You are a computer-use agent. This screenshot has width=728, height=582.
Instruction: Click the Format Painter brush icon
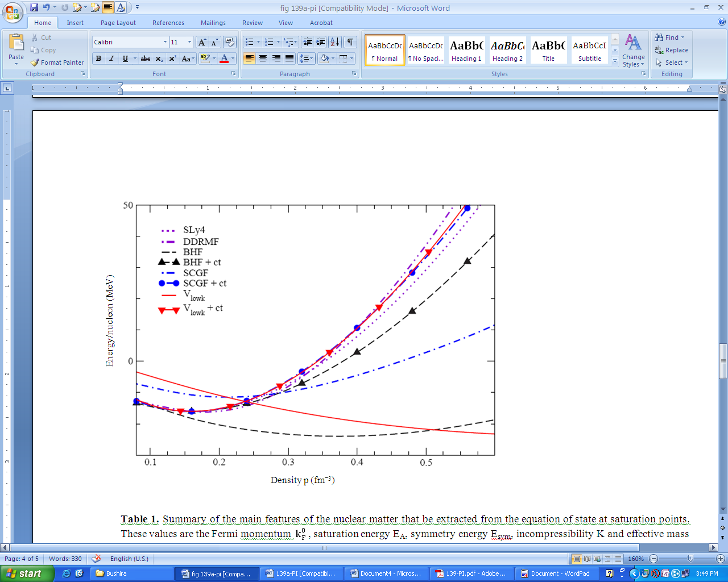(35, 63)
